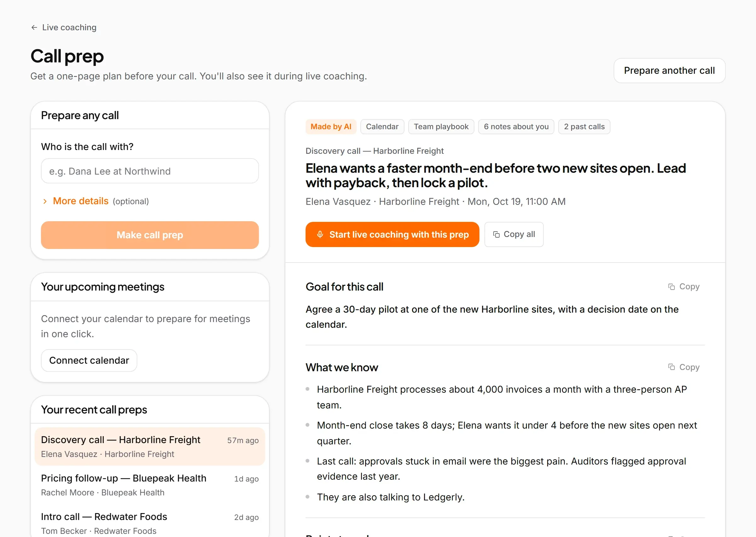Click the Copy all button
Screen dimensions: 756x537
[x=514, y=234]
